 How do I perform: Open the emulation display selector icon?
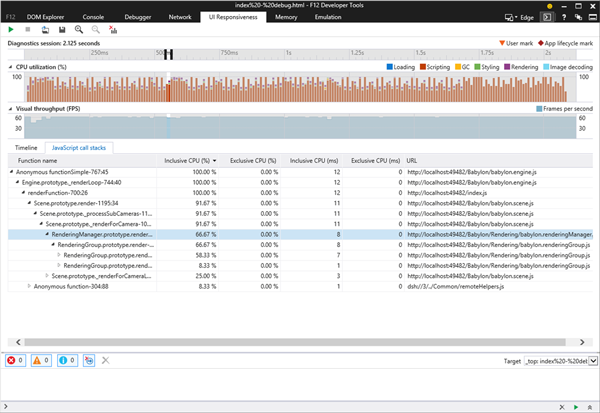click(510, 17)
